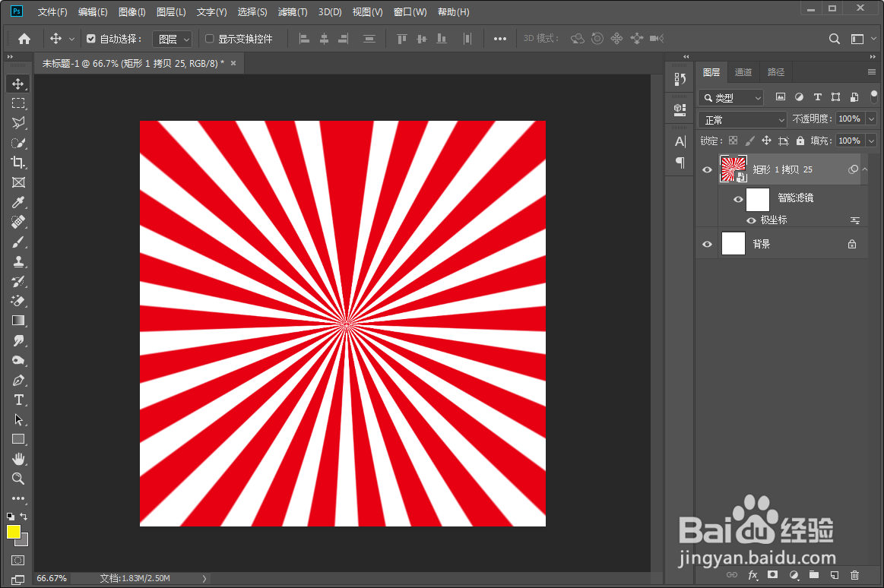884x588 pixels.
Task: Hide the 矩形 1 拷贝 25 layer
Action: [707, 169]
